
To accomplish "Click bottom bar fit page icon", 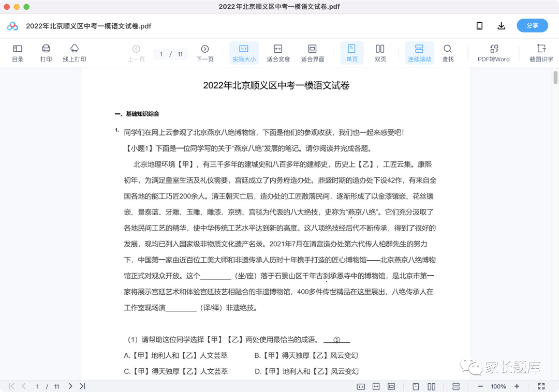I will coord(391,387).
